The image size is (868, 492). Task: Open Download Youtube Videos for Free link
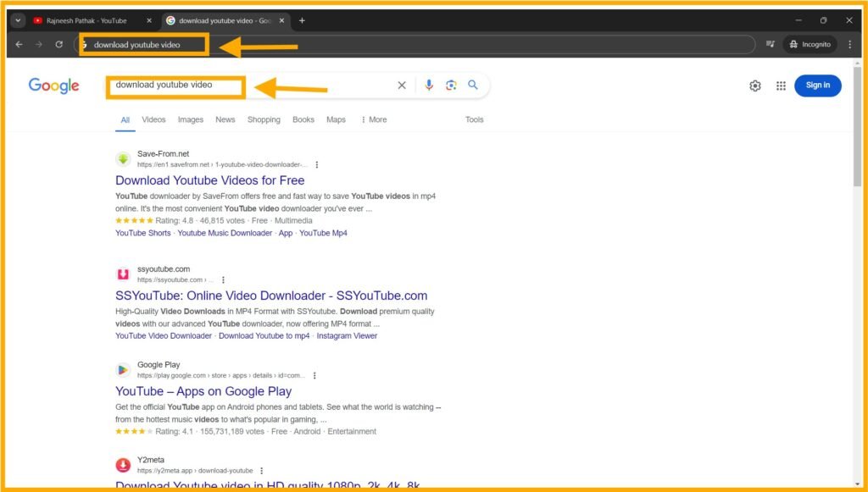[x=210, y=180]
